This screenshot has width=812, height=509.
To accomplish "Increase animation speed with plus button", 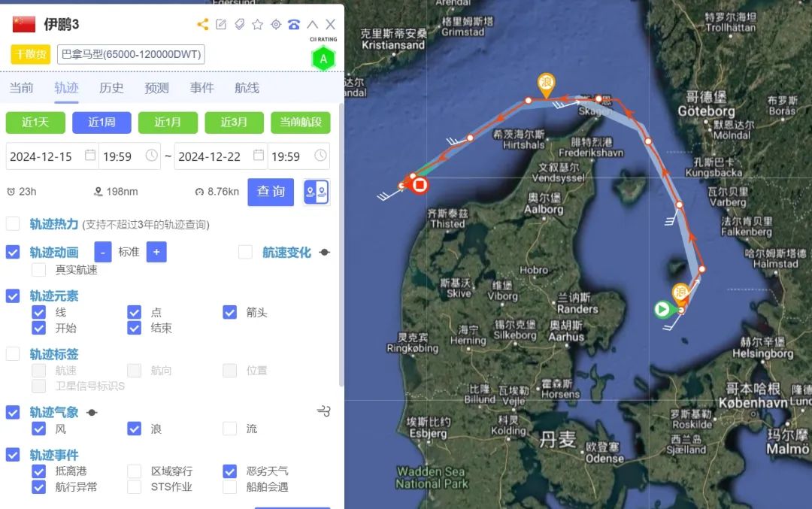I will (x=156, y=252).
